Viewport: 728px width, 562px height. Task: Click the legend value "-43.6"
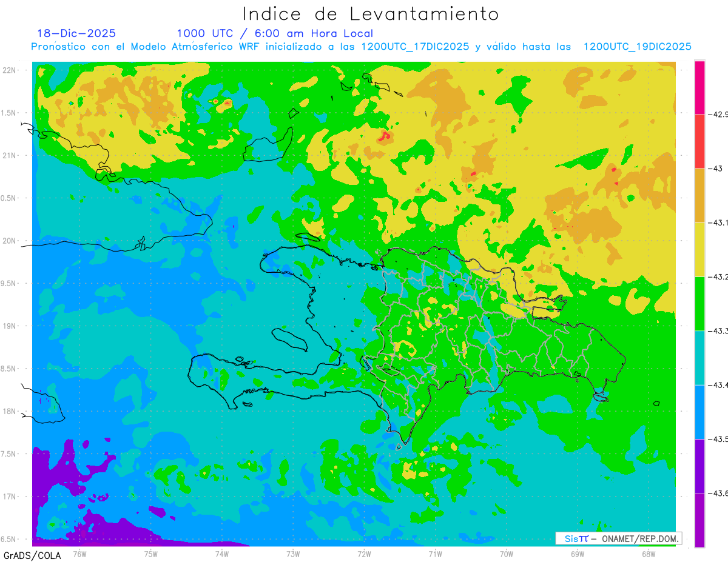click(x=718, y=493)
